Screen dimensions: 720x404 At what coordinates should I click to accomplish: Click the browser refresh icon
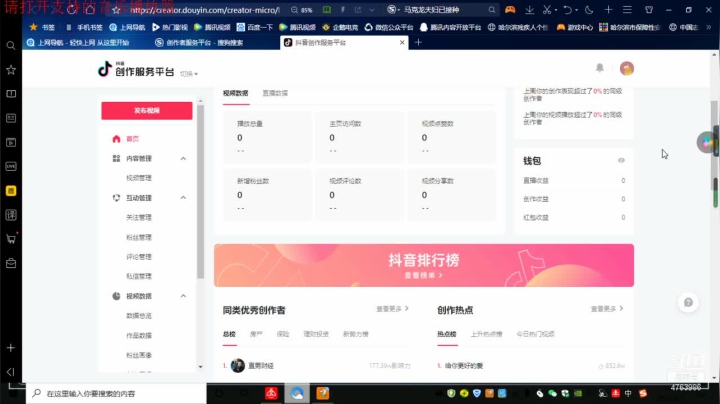tap(72, 10)
